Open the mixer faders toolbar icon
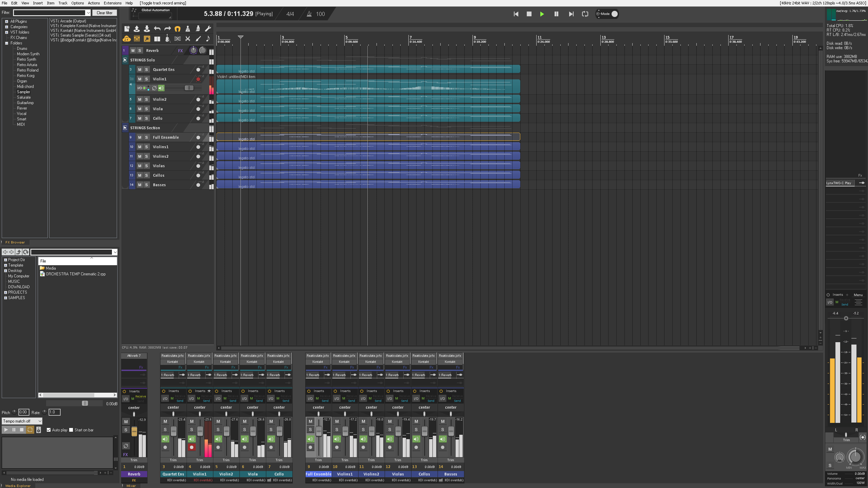The image size is (868, 488). click(137, 39)
